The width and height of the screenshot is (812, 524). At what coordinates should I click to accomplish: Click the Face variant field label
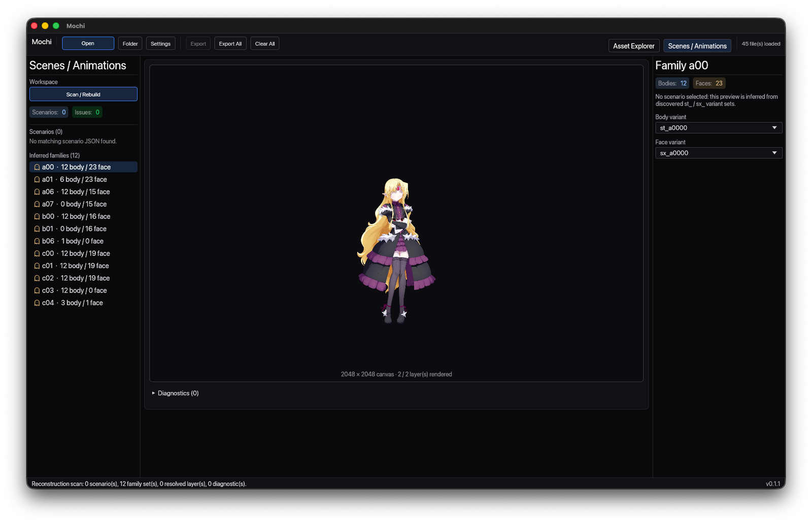[x=670, y=142]
